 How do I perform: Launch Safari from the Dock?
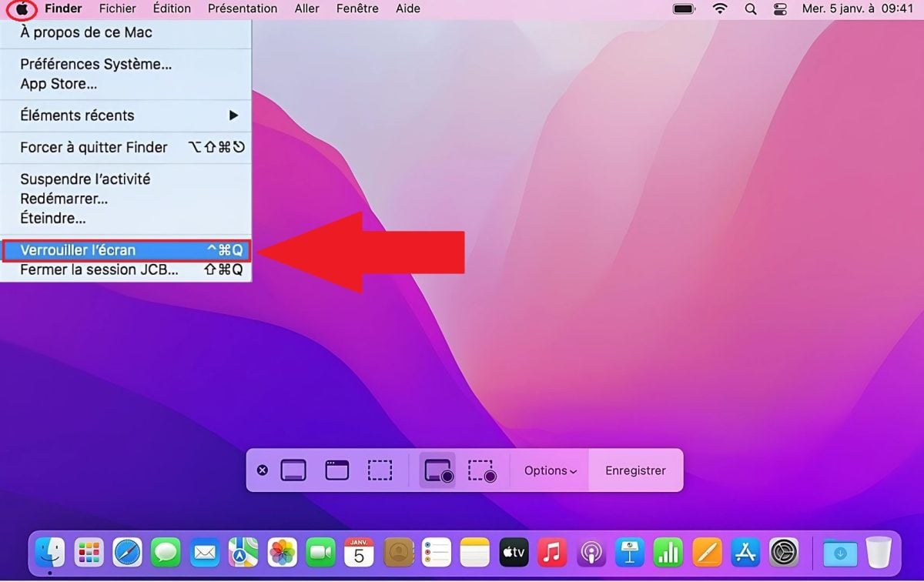tap(128, 552)
